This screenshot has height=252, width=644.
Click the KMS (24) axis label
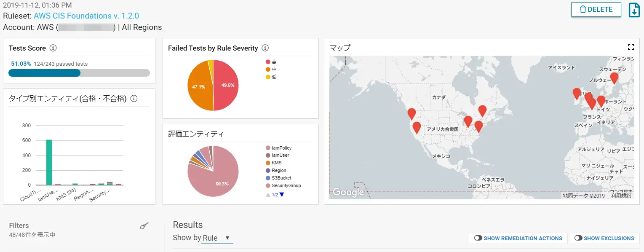coord(66,195)
